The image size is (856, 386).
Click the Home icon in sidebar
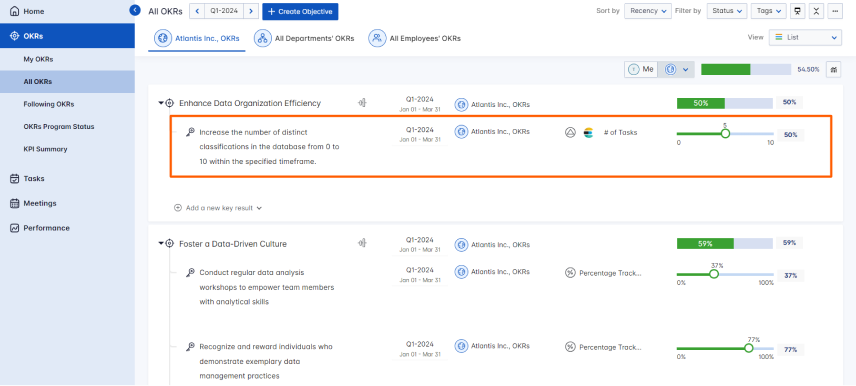(x=15, y=11)
